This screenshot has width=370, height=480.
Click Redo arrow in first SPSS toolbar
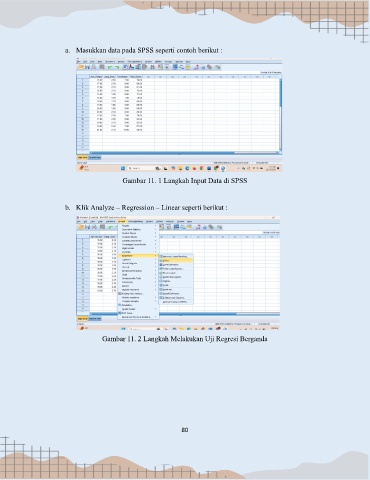pyautogui.click(x=117, y=67)
